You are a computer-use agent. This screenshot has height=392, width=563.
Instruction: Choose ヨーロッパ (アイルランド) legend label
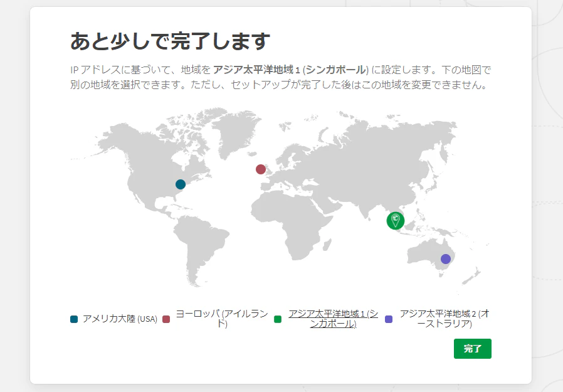(222, 319)
